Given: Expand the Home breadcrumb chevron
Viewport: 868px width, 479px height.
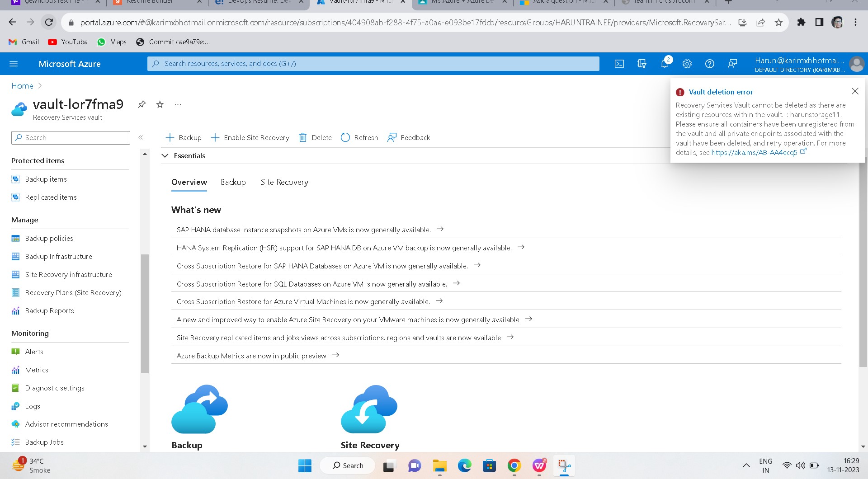Looking at the screenshot, I should coord(40,85).
